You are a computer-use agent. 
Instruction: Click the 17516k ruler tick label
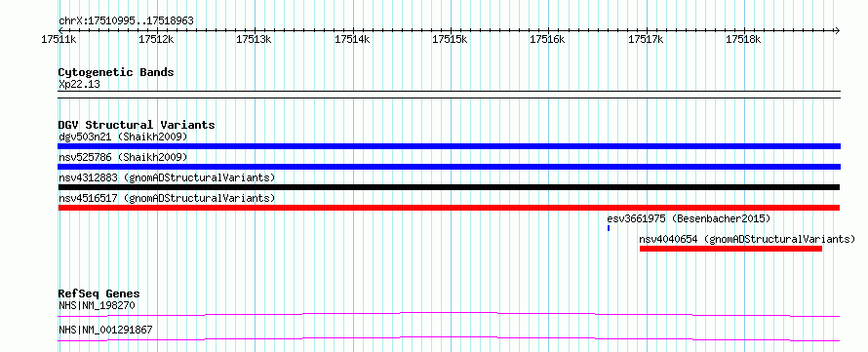(548, 39)
